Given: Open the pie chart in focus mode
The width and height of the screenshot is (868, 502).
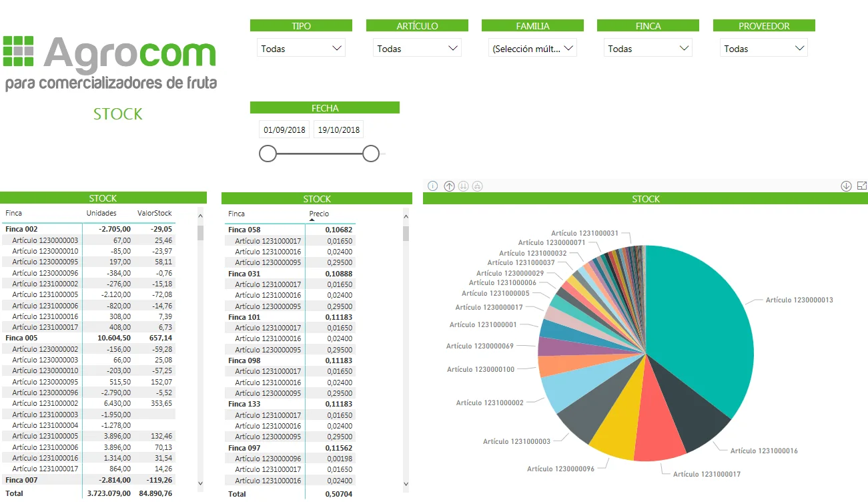Looking at the screenshot, I should [861, 186].
